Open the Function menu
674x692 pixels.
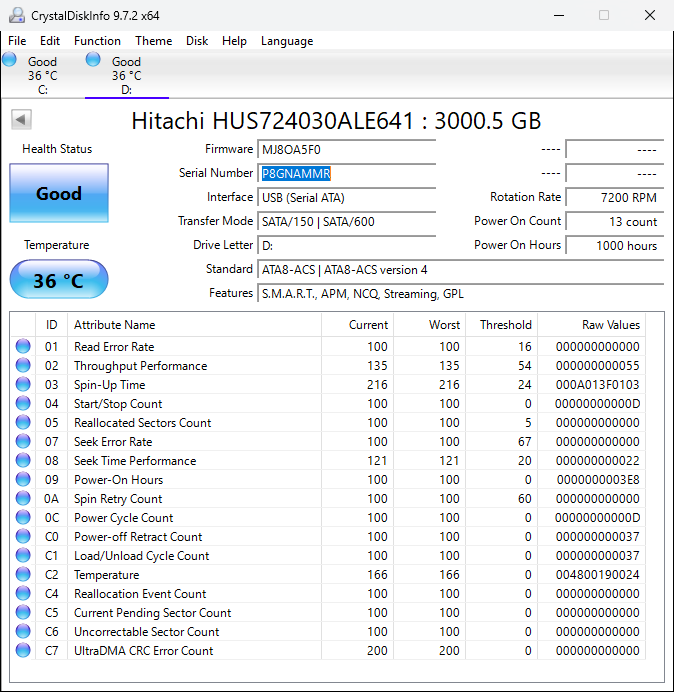coord(98,41)
